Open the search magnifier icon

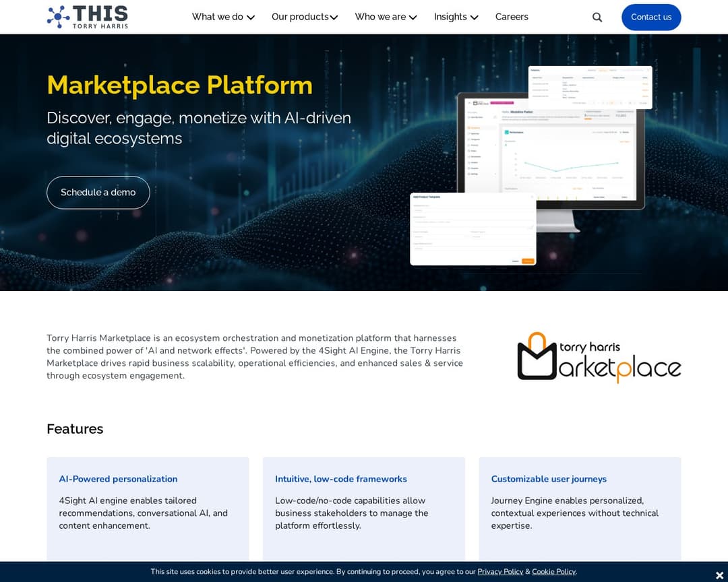(597, 17)
